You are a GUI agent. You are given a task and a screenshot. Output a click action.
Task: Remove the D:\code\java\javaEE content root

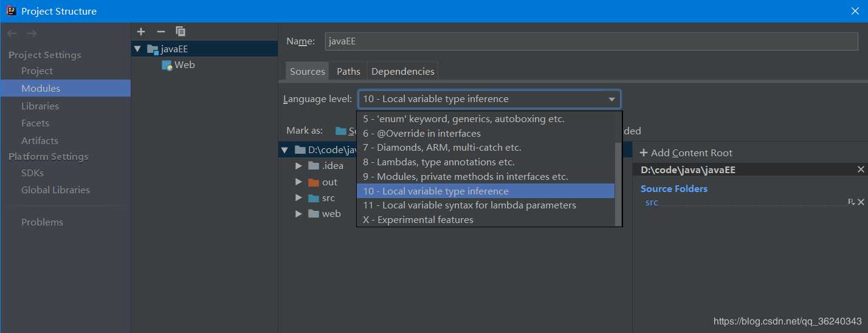click(861, 170)
